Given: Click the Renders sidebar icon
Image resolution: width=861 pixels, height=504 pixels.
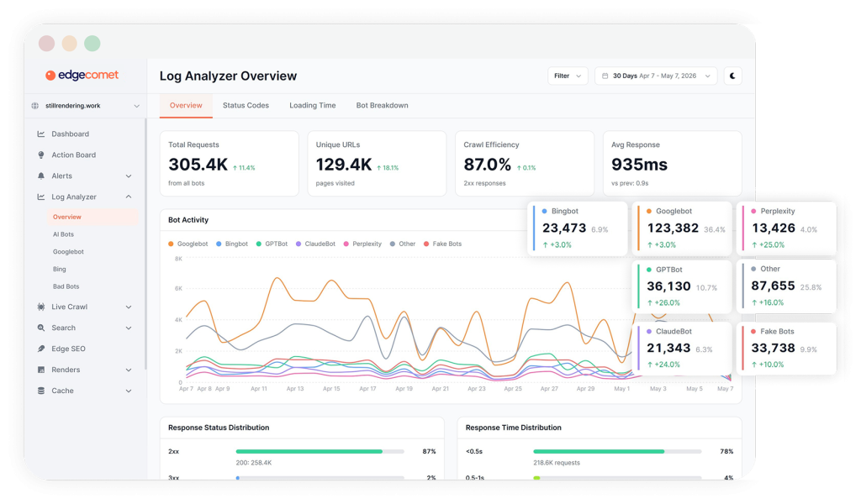Looking at the screenshot, I should 41,370.
